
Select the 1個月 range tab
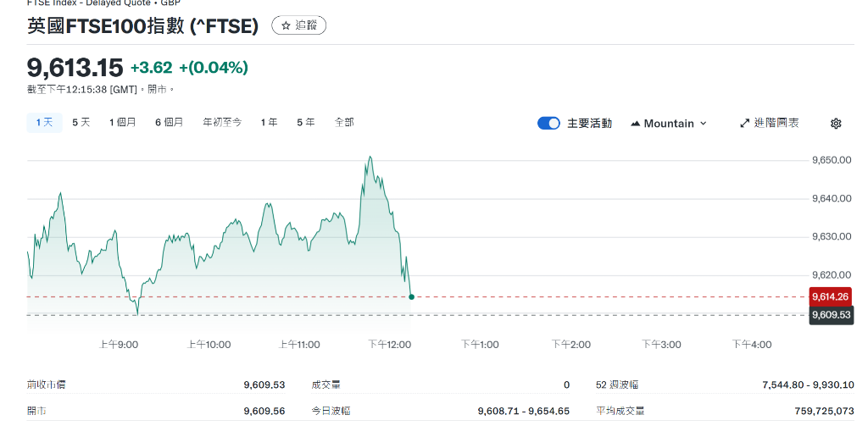click(123, 123)
